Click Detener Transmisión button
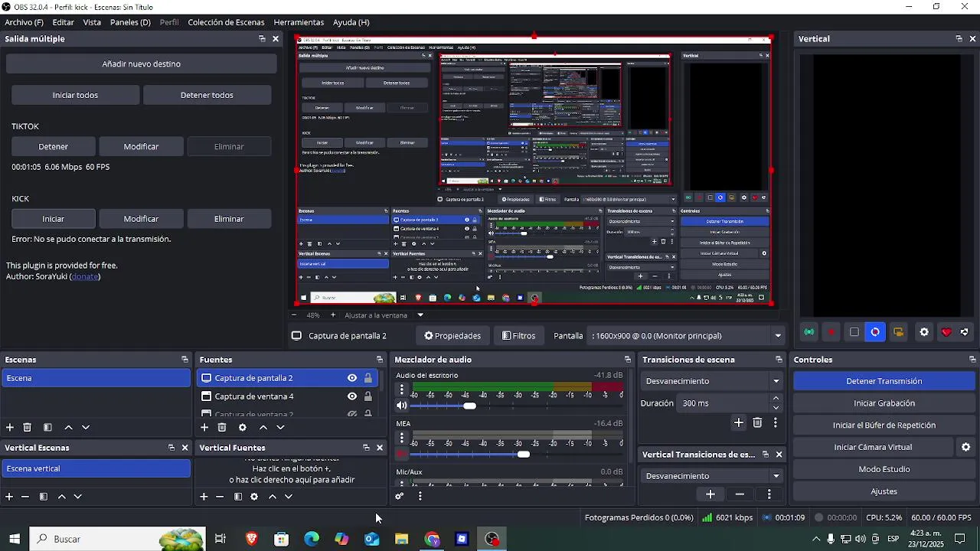Screen dimensions: 980x551 pyautogui.click(x=884, y=381)
